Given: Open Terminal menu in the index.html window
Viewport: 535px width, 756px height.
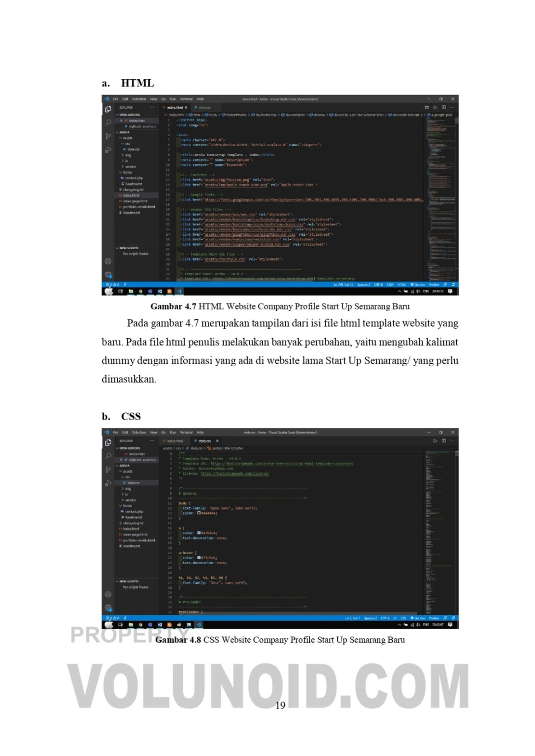Looking at the screenshot, I should [186, 99].
